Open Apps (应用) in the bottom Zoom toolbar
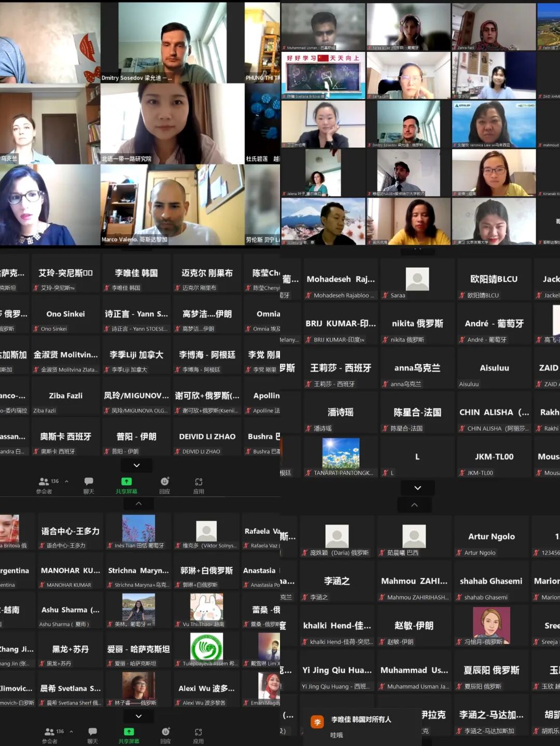Screen dimensions: 560x746 click(199, 736)
